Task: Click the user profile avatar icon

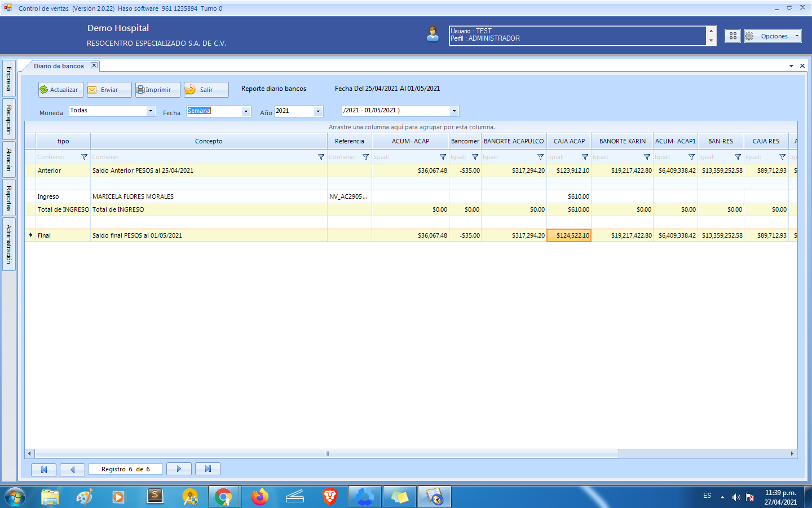Action: tap(433, 34)
